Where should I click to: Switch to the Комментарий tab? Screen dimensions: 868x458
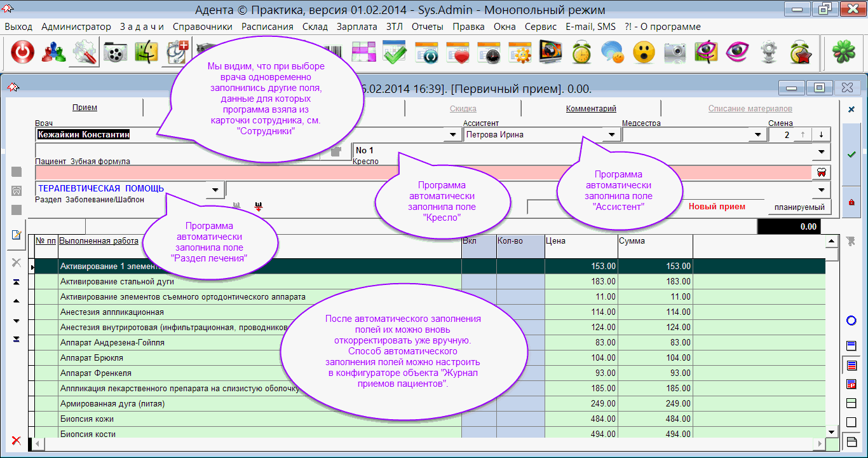[x=591, y=109]
